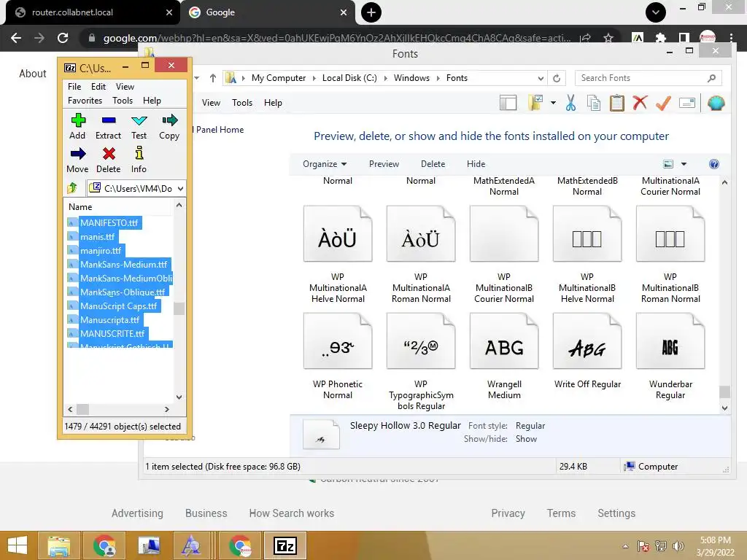
Task: Click the shell globe icon in Fonts toolbar
Action: pyautogui.click(x=716, y=103)
